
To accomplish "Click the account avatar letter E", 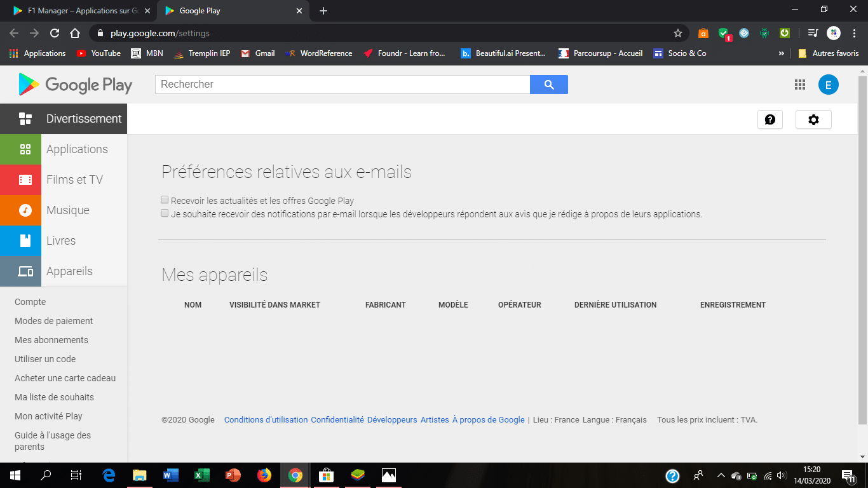I will (x=828, y=85).
